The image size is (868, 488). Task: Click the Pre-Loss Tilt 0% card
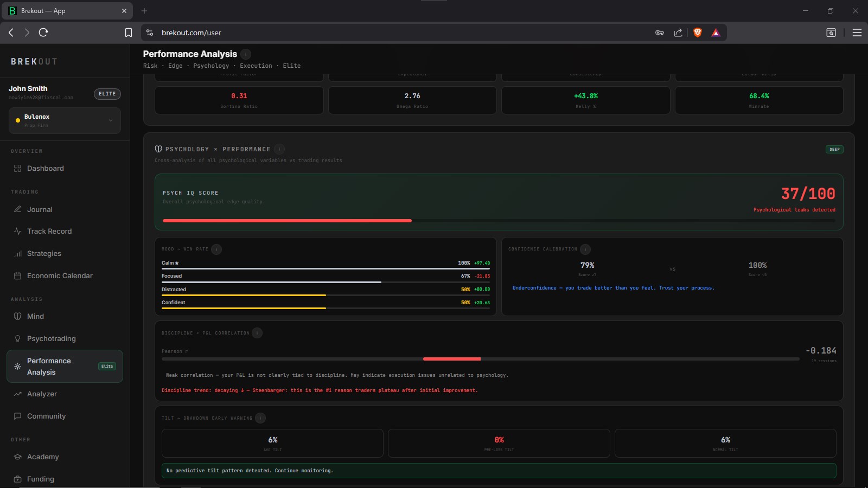[499, 444]
